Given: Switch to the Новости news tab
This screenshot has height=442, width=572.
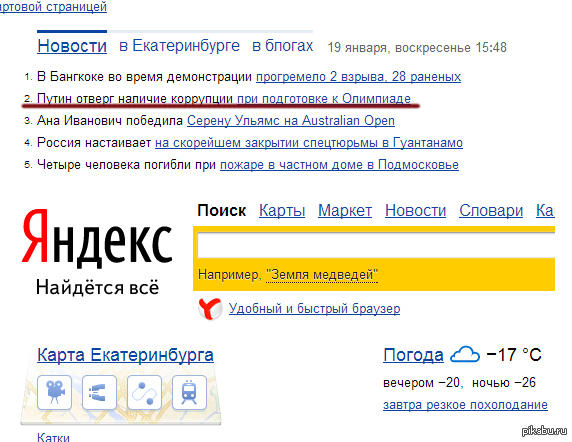Looking at the screenshot, I should click(72, 46).
